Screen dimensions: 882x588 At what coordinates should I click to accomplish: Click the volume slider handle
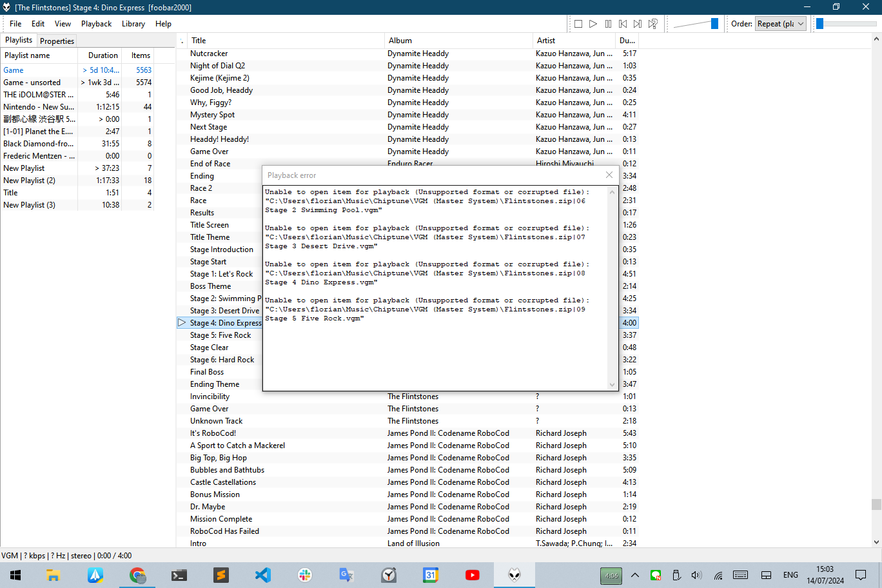click(x=714, y=24)
